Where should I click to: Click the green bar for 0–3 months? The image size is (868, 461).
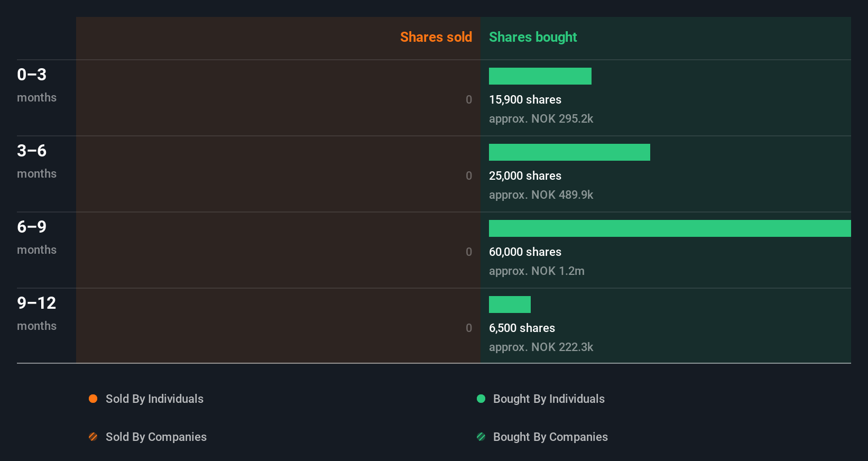(x=540, y=76)
